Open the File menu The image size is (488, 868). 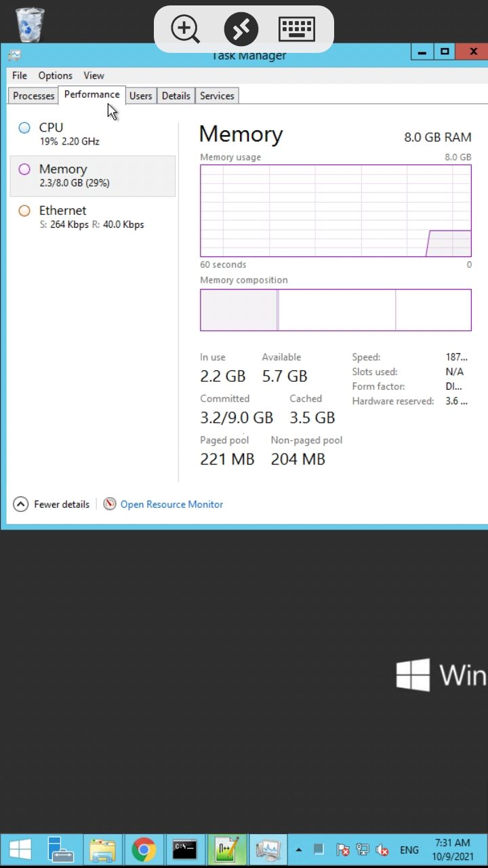[x=20, y=76]
